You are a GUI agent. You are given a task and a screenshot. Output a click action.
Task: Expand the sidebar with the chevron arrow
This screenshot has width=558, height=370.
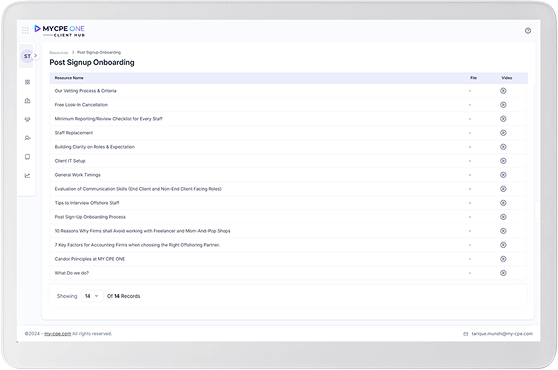point(36,56)
